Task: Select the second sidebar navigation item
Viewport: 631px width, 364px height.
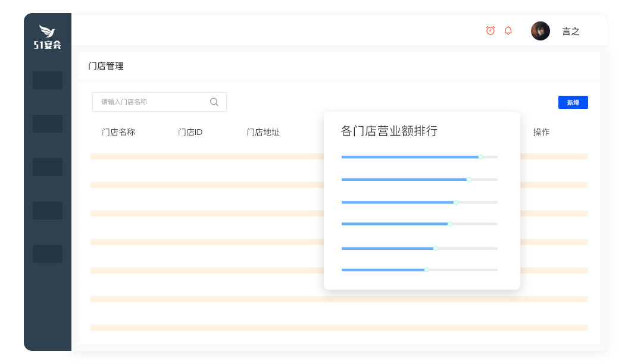Action: pyautogui.click(x=48, y=124)
